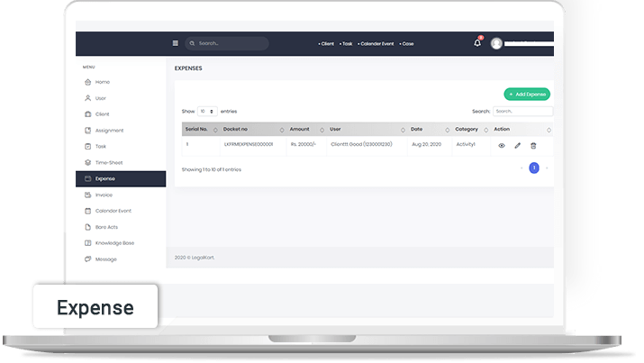View expense entry with eye icon

pos(502,145)
